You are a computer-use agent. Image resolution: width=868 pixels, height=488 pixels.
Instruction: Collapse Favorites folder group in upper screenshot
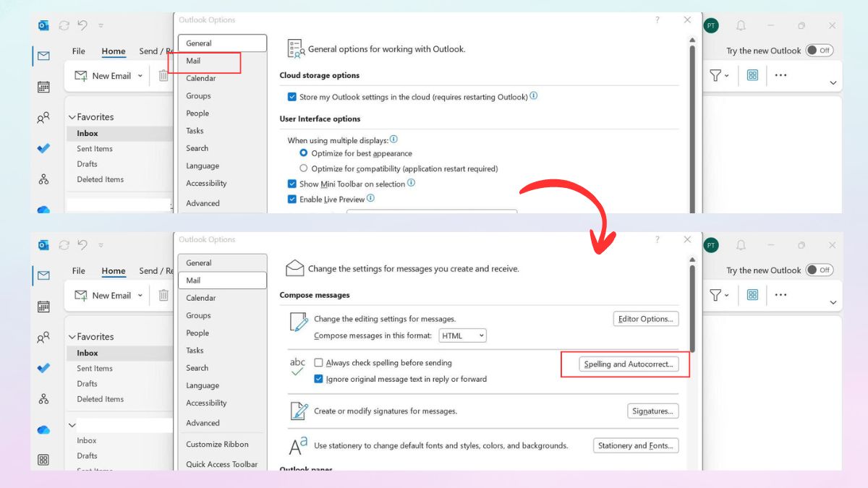(72, 117)
